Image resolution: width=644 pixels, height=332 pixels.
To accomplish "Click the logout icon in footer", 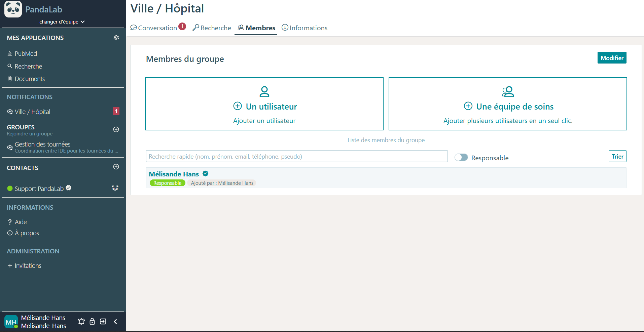I will point(103,322).
